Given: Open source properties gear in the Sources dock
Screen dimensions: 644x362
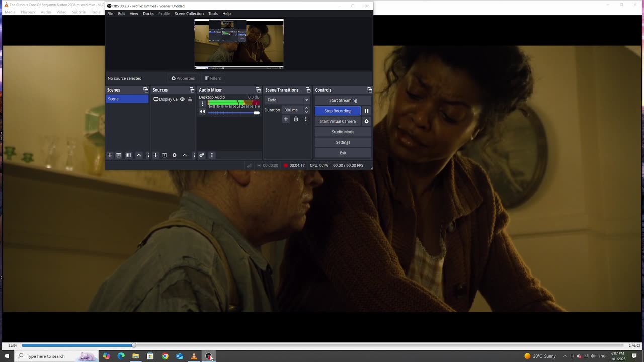Looking at the screenshot, I should point(175,155).
